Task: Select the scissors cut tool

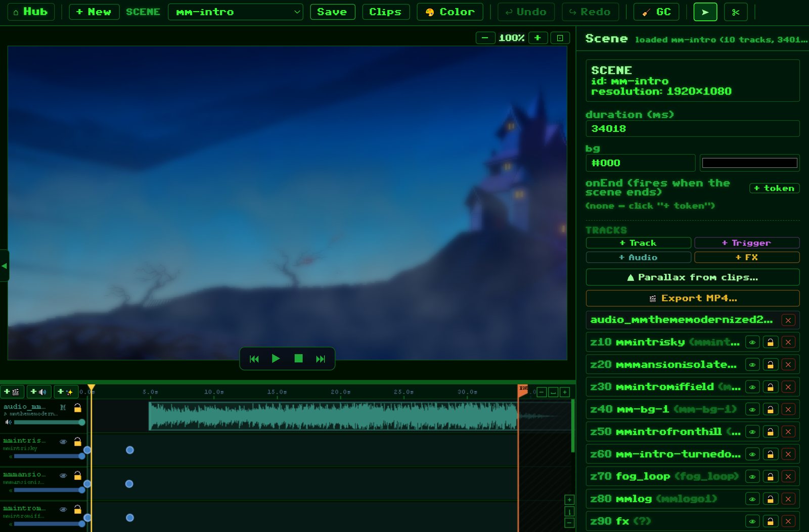Action: pos(736,12)
